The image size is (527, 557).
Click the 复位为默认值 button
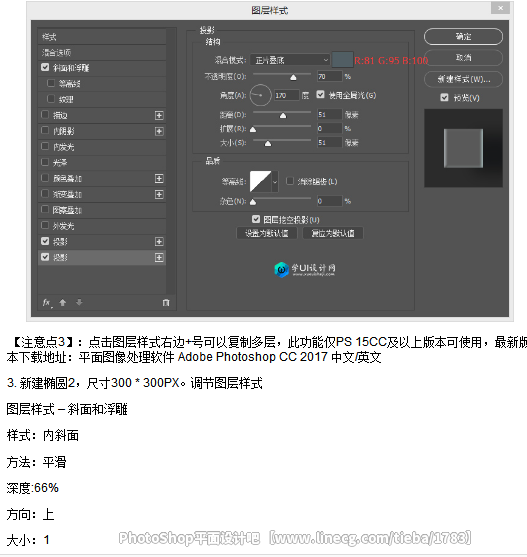333,233
